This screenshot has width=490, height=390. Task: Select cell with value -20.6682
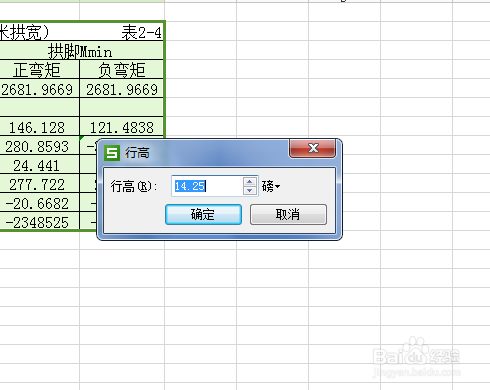[39, 203]
